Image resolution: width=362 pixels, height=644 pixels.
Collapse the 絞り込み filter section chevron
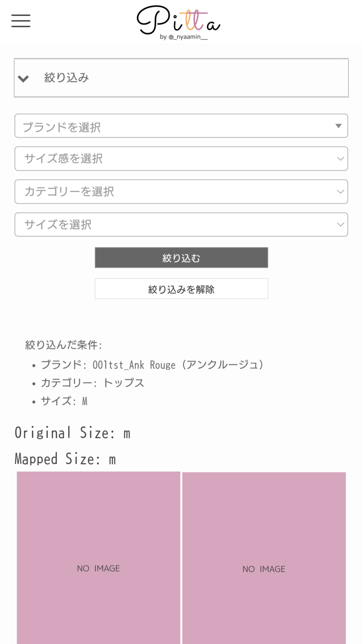click(x=23, y=78)
